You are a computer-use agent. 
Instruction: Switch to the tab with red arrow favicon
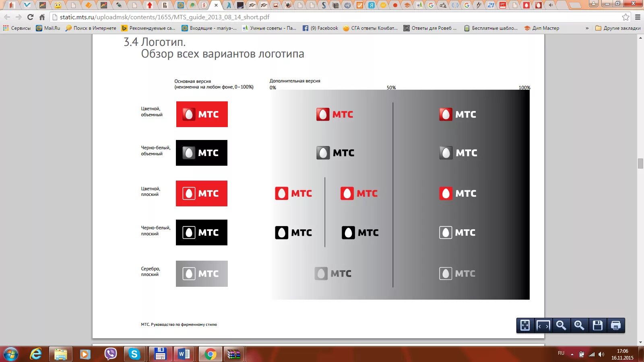point(150,5)
